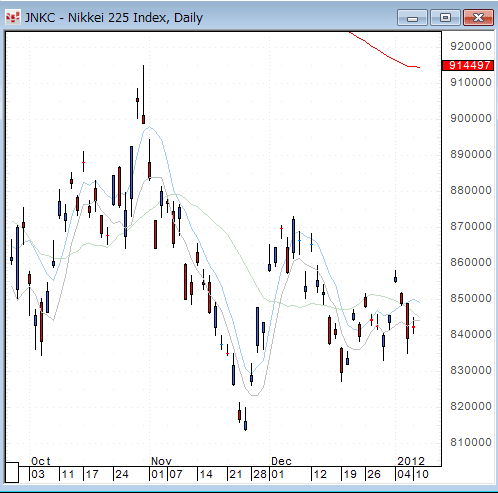Click the small square box at bottom-left corner
This screenshot has height=493, width=498.
click(x=12, y=472)
